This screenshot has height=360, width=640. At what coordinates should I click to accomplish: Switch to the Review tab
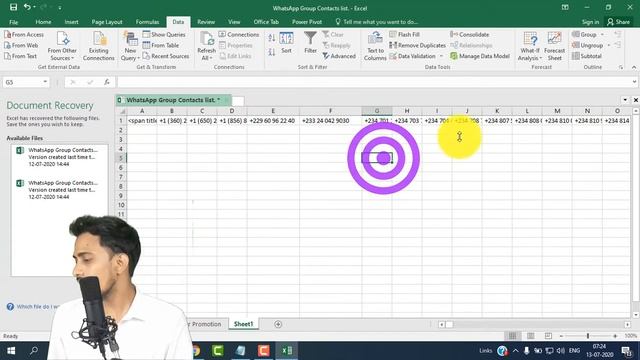tap(206, 22)
